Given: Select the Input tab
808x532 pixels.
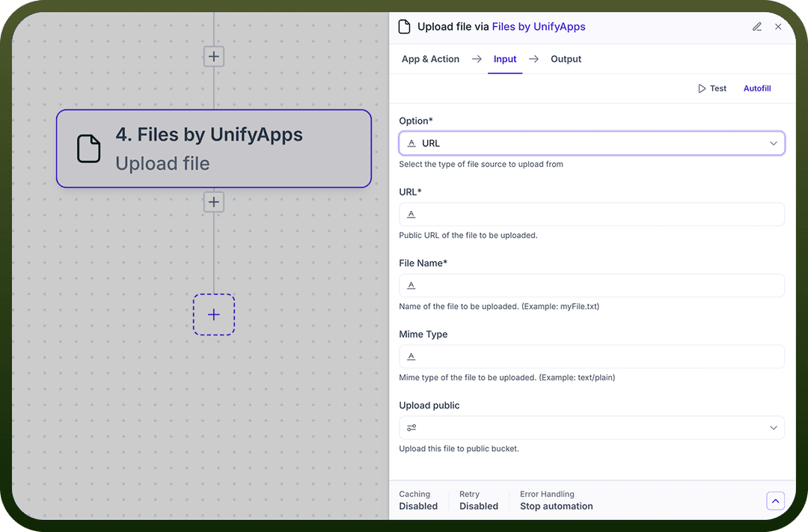Looking at the screenshot, I should click(505, 59).
